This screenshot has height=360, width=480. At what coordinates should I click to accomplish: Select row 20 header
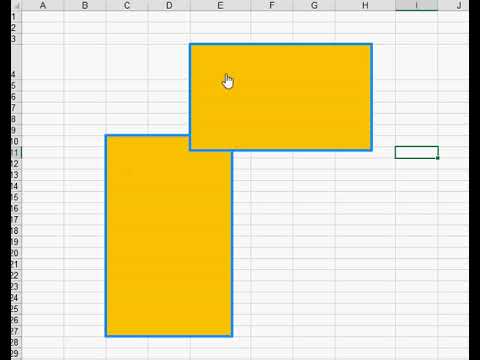(16, 253)
